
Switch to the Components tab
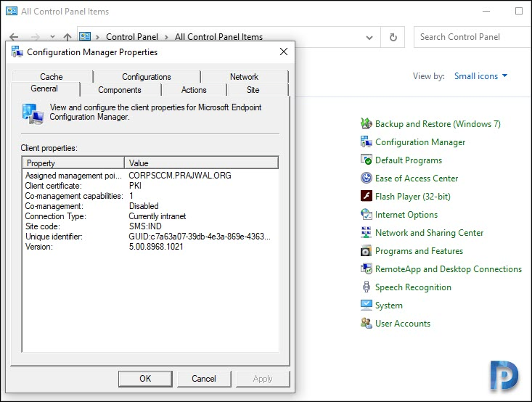[120, 90]
